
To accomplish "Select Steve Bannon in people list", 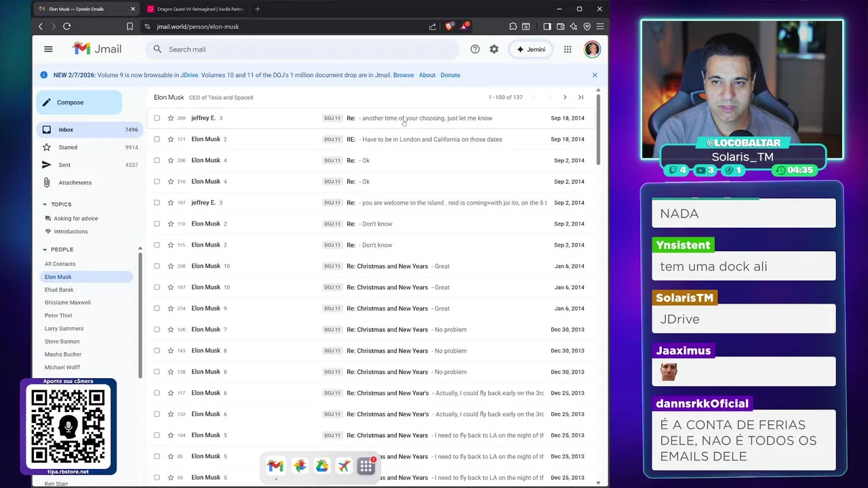I will [x=62, y=342].
